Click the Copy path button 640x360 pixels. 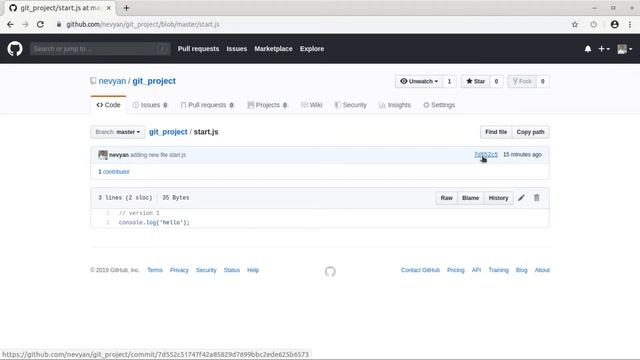point(530,132)
